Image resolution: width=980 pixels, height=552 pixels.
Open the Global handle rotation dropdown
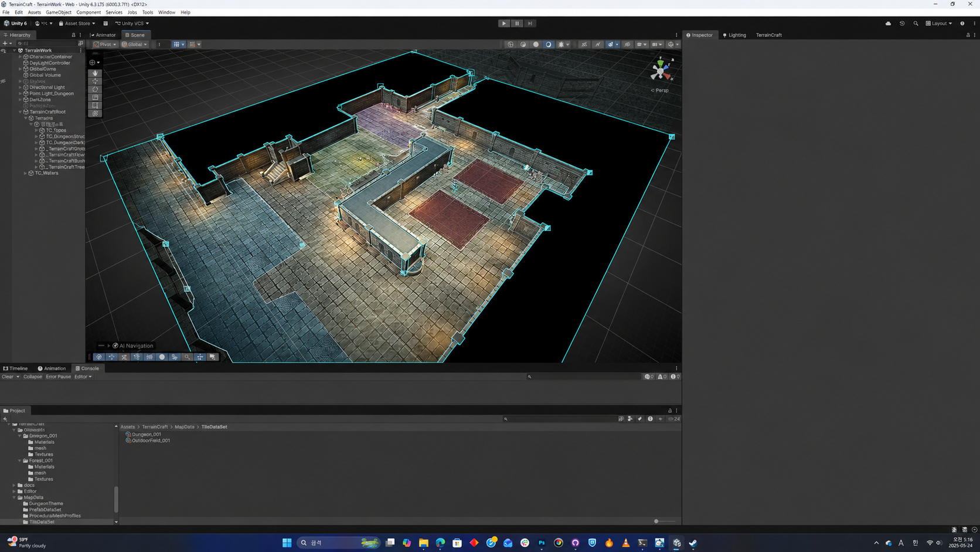[134, 45]
